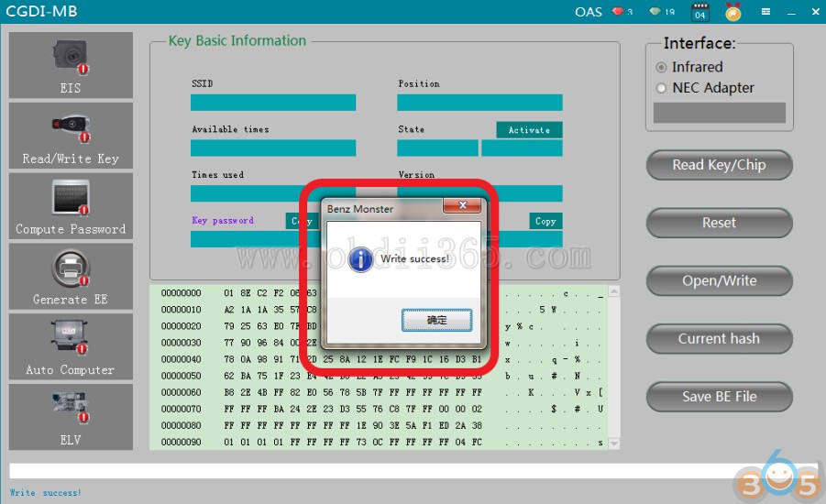Click the Reset button
Viewport: 826px width, 504px height.
719,223
